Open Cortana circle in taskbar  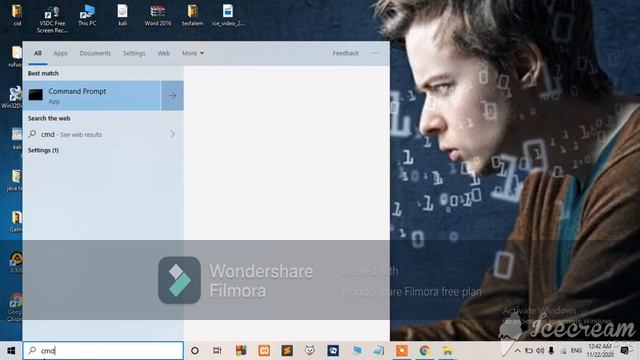pos(195,351)
